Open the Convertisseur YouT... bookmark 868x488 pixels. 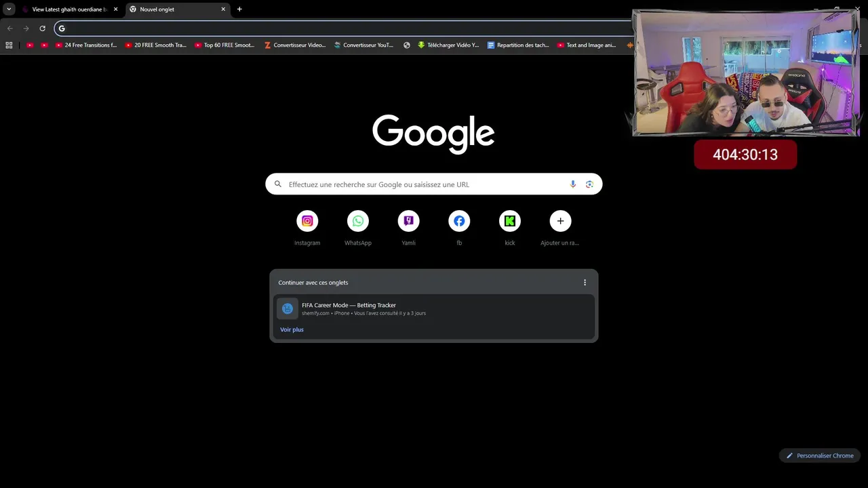(364, 45)
